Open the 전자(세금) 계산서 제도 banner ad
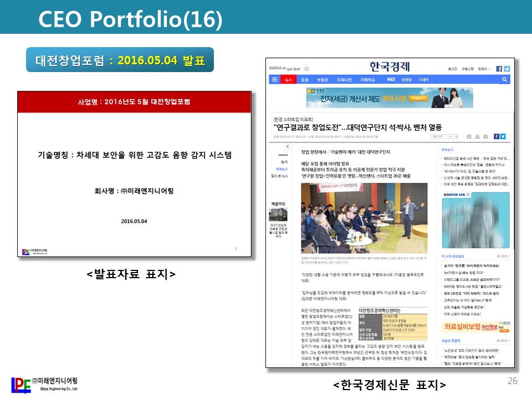The height and width of the screenshot is (399, 532). coord(390,98)
